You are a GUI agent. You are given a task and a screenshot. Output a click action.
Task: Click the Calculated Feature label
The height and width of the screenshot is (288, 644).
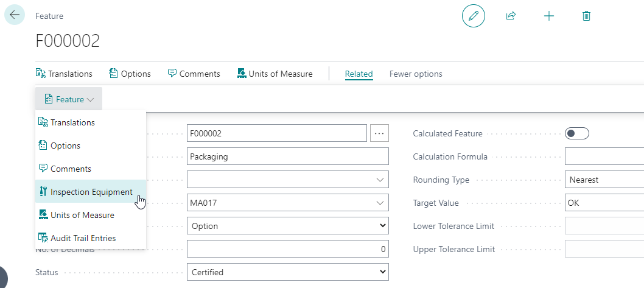(447, 133)
